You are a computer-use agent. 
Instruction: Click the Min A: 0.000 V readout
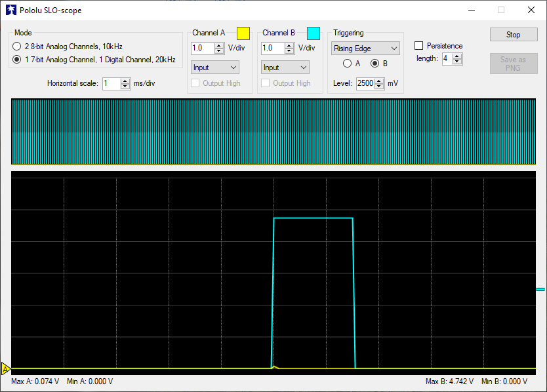pyautogui.click(x=90, y=382)
